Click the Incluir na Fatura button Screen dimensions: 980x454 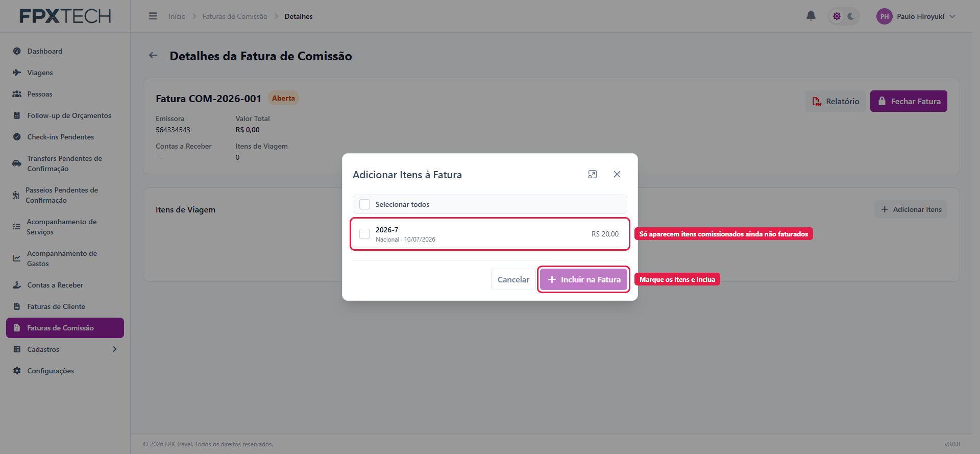[583, 279]
